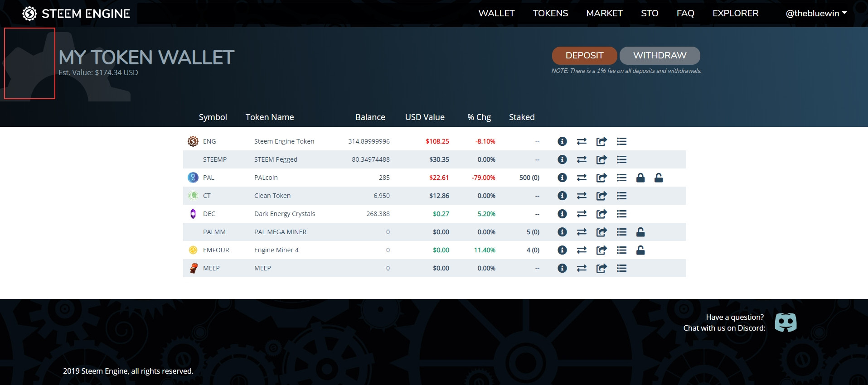Open token info for MEEP
Viewport: 868px width, 385px height.
tap(562, 268)
